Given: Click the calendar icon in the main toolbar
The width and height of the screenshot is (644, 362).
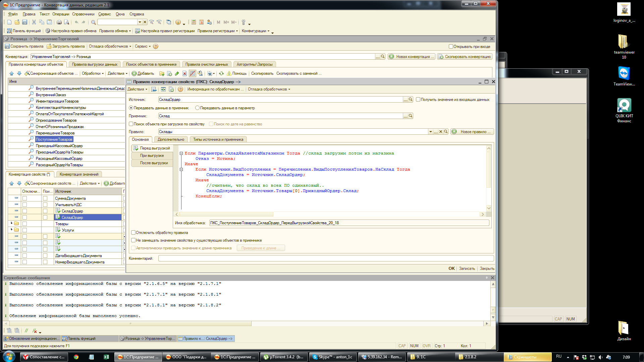Looking at the screenshot, I should pos(201,22).
